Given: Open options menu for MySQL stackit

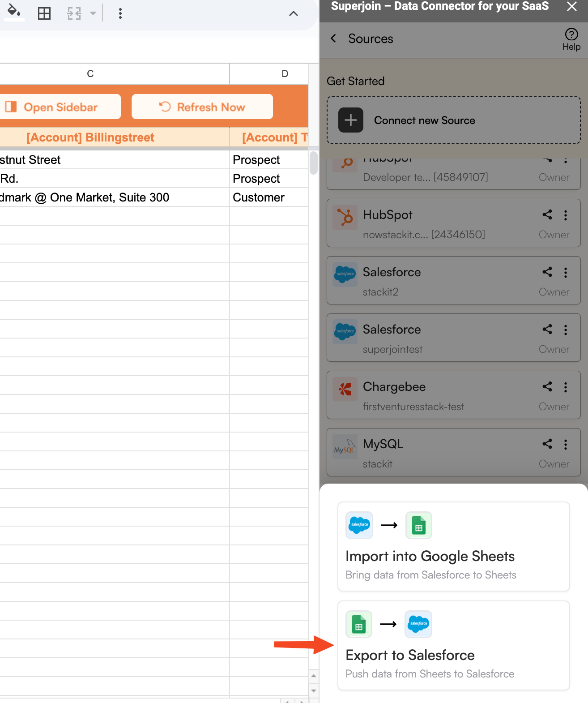Looking at the screenshot, I should coord(566,445).
